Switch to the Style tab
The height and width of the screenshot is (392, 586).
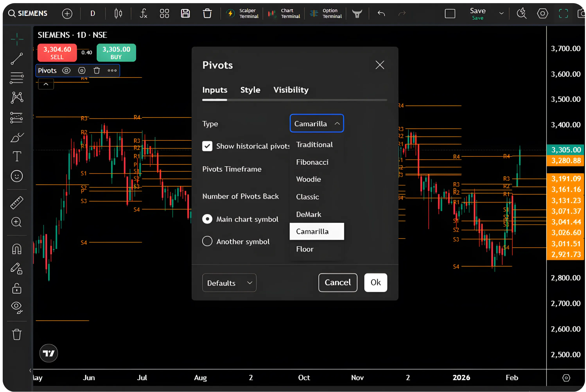pyautogui.click(x=250, y=90)
